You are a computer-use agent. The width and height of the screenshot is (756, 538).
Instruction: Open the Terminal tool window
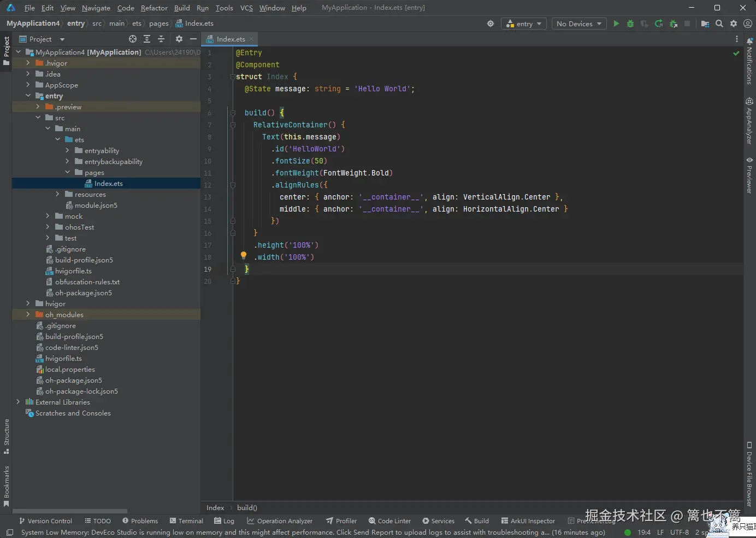(186, 521)
